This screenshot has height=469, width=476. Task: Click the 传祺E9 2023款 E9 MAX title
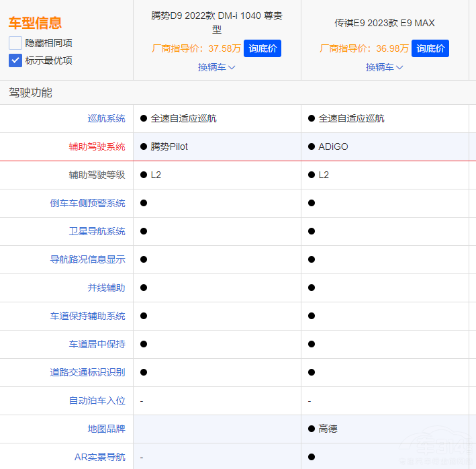click(x=385, y=23)
